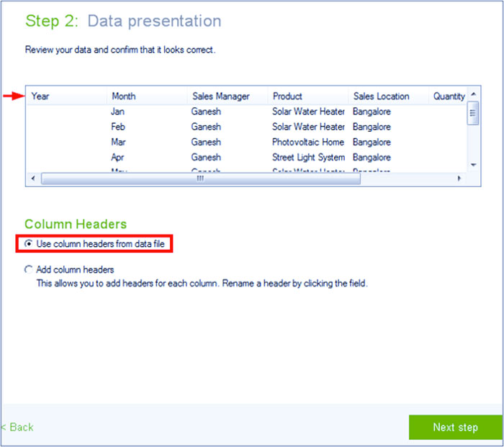Select 'Use column headers from data file' radio
The height and width of the screenshot is (447, 504).
[x=28, y=243]
